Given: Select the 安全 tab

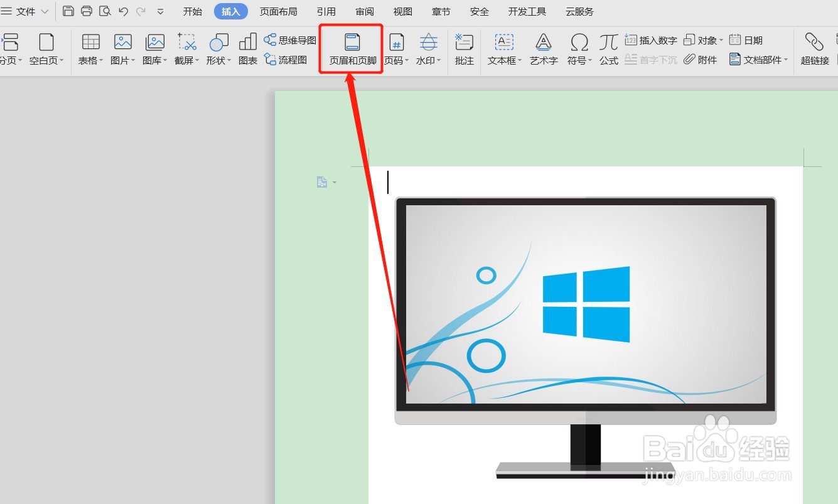Looking at the screenshot, I should (x=480, y=11).
